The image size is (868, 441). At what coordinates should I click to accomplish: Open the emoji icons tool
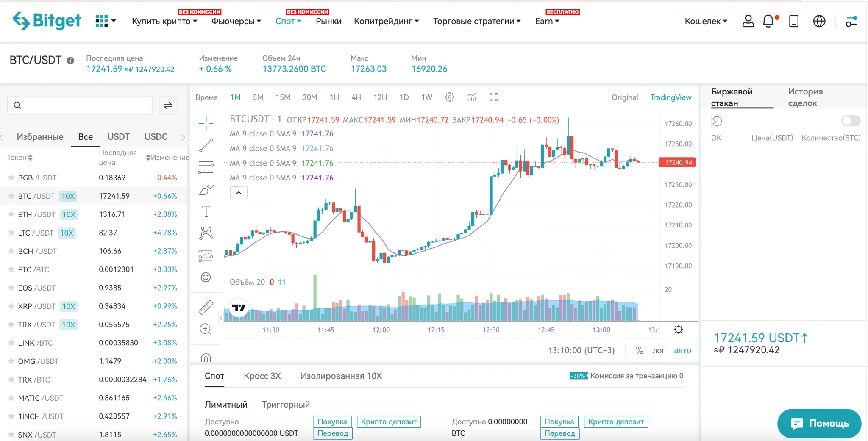tap(206, 277)
